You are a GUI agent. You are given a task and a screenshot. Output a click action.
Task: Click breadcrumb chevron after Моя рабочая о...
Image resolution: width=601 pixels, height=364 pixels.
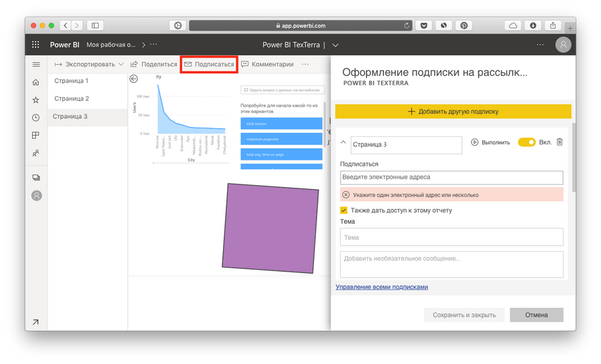(144, 45)
